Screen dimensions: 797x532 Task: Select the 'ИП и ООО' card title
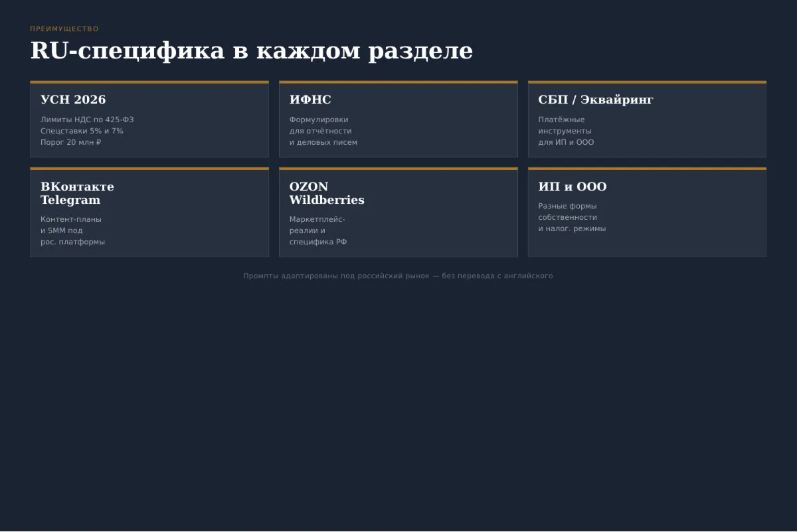click(x=573, y=187)
